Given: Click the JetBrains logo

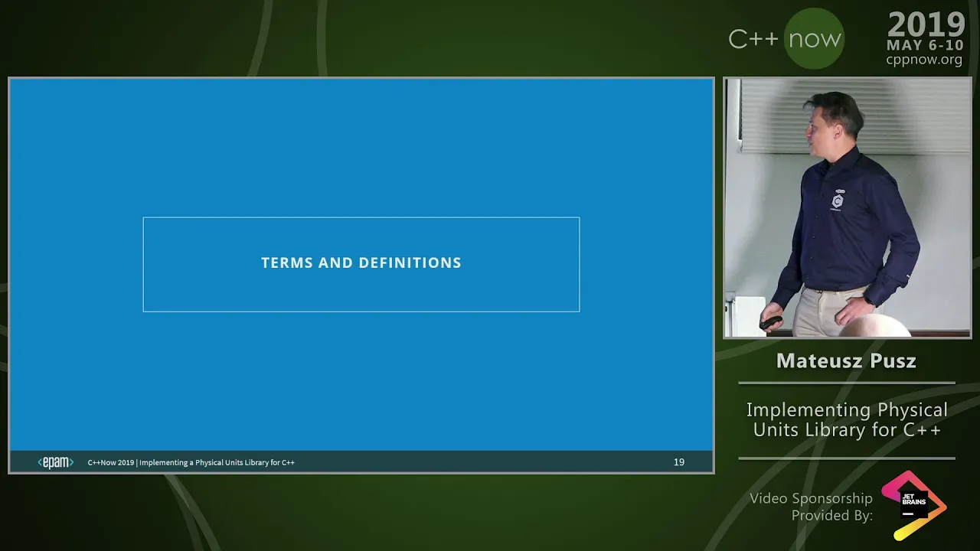Looking at the screenshot, I should (x=914, y=505).
